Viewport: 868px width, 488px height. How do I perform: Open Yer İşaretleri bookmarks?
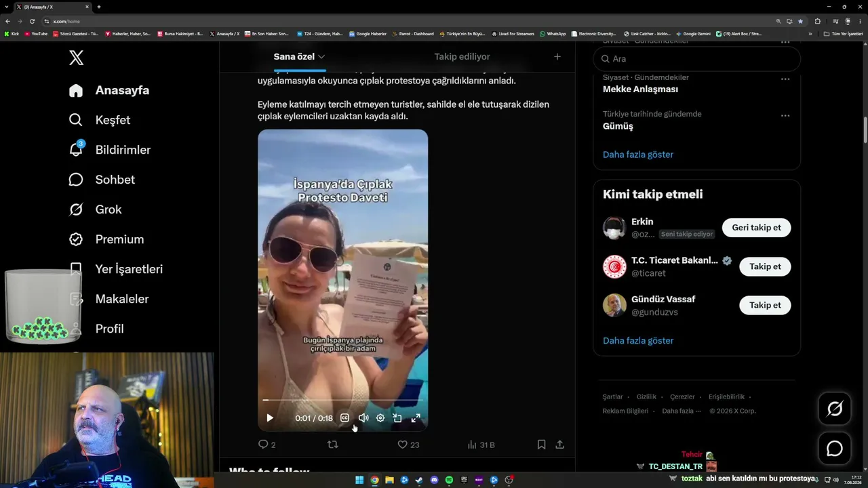(116, 269)
